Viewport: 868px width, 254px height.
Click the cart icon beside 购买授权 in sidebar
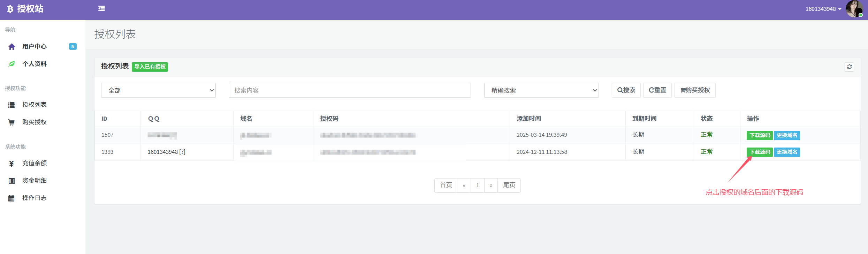[x=12, y=122]
